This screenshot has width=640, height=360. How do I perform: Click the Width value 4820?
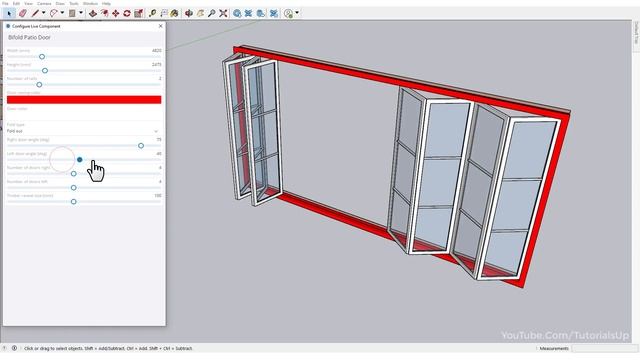pyautogui.click(x=156, y=51)
